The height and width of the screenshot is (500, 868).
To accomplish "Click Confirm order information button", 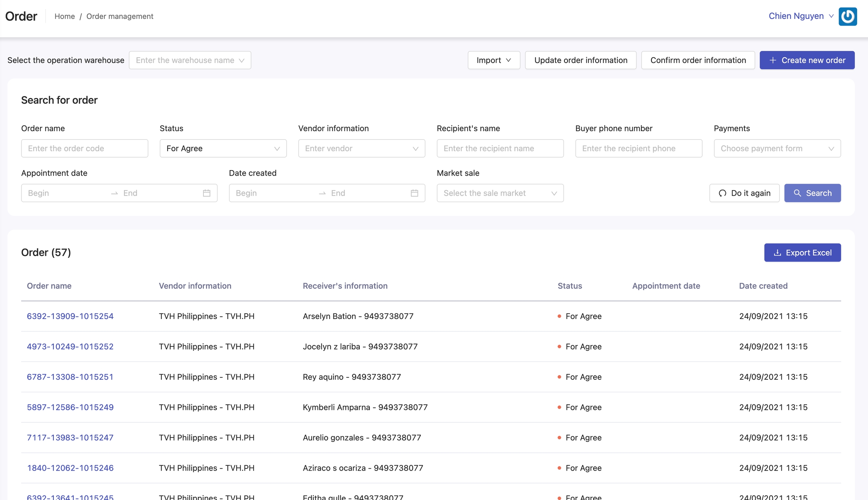I will 698,60.
